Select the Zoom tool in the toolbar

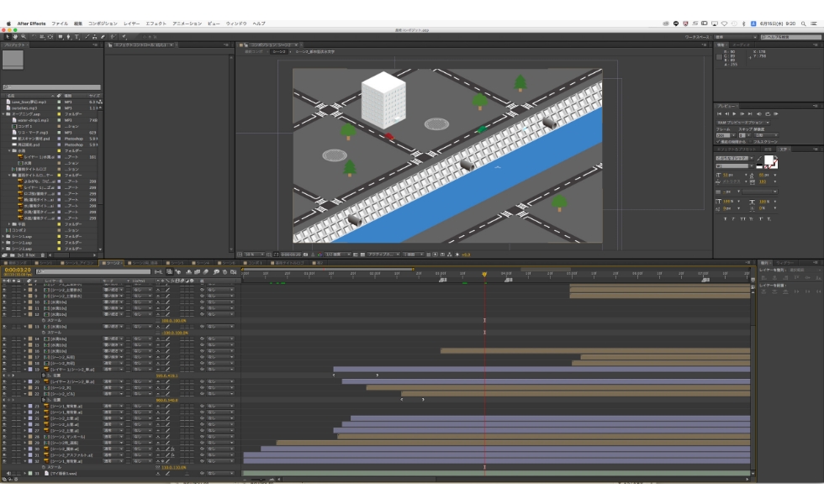tap(24, 37)
